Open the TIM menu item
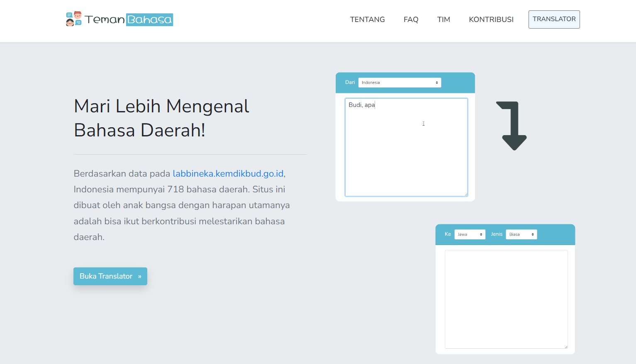The height and width of the screenshot is (364, 636). [x=443, y=19]
